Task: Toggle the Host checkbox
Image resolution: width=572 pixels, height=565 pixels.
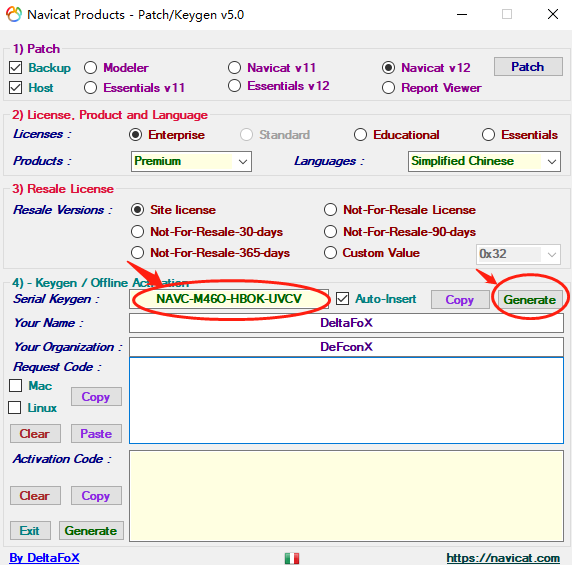Action: pyautogui.click(x=15, y=88)
